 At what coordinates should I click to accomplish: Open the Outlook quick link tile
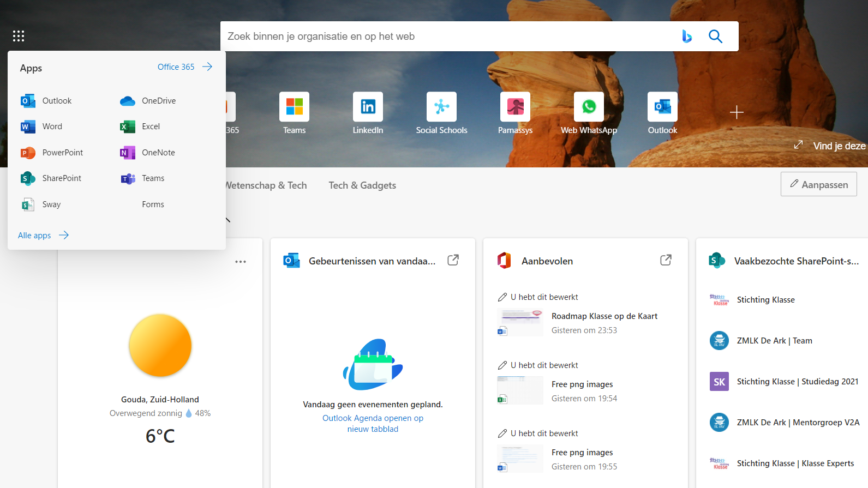click(x=662, y=113)
